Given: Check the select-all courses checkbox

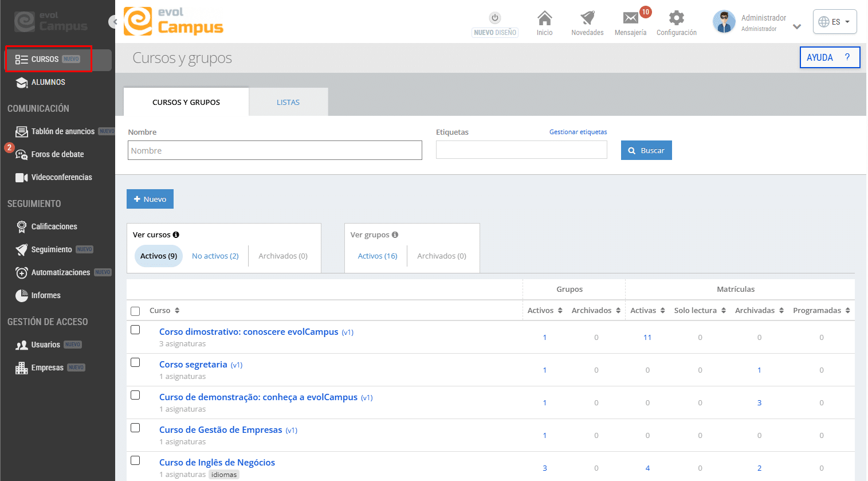Looking at the screenshot, I should pos(135,311).
